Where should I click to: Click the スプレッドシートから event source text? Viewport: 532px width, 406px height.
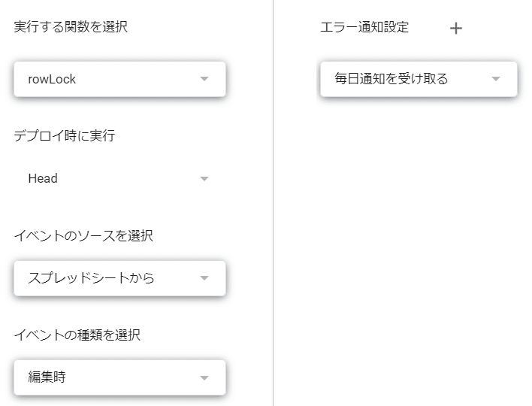pos(91,277)
